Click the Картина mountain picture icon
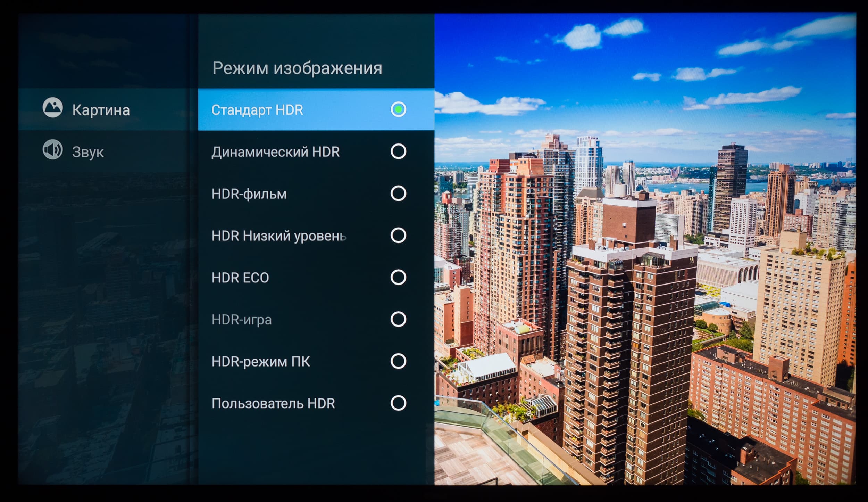The height and width of the screenshot is (502, 868). [52, 108]
